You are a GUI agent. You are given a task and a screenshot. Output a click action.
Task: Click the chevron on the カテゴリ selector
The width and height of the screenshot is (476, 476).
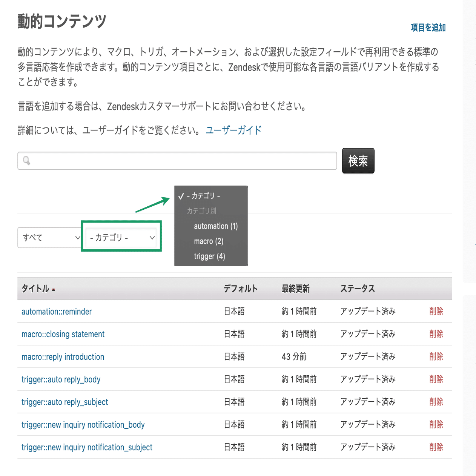pyautogui.click(x=152, y=238)
